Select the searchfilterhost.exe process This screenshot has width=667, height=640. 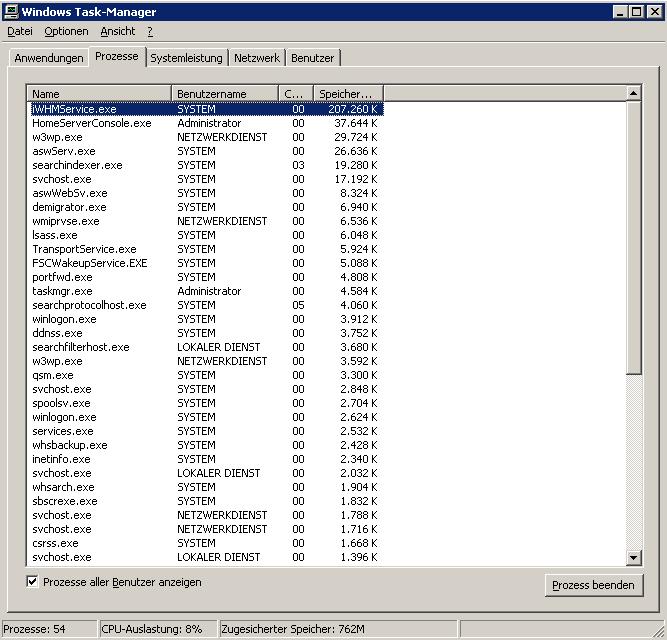205,347
